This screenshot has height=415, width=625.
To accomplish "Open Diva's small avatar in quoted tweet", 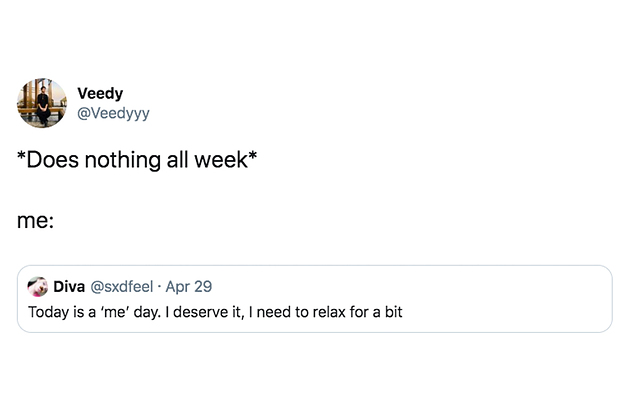I will click(x=37, y=286).
